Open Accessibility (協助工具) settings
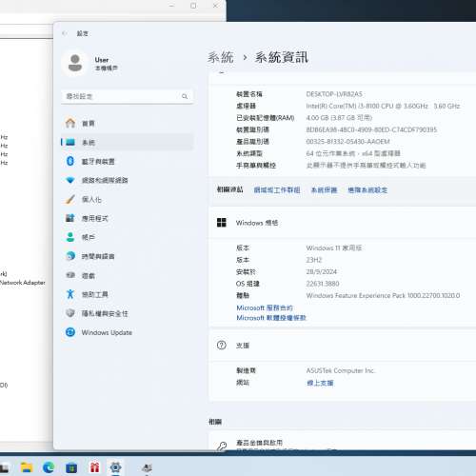This screenshot has height=476, width=476. (127, 294)
